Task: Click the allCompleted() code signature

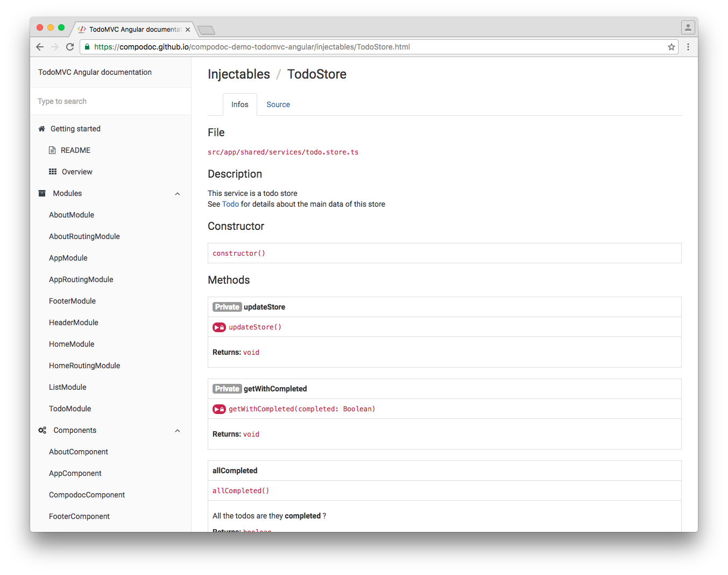Action: [x=241, y=491]
